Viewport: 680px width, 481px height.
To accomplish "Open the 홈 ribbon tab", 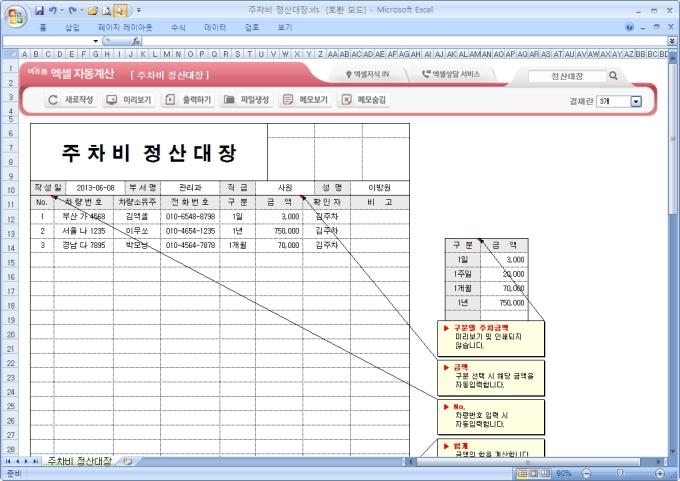I will tap(42, 27).
